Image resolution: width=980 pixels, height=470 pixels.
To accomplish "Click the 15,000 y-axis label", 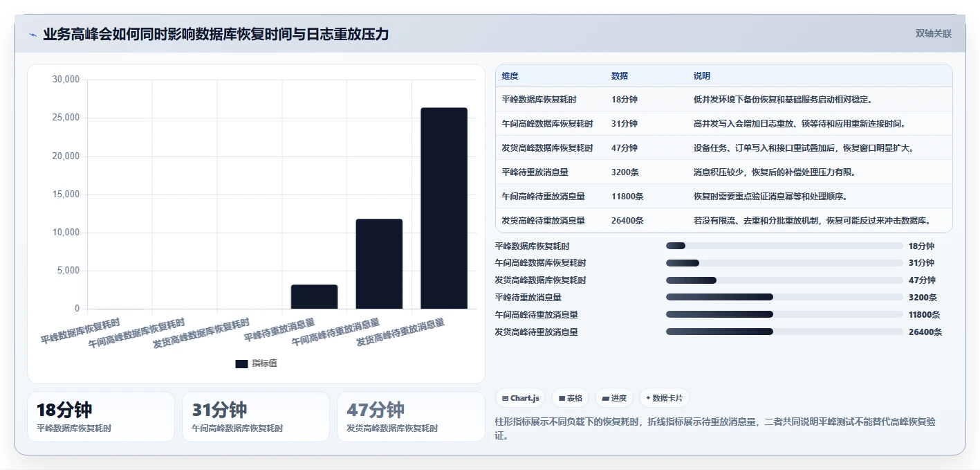I will [x=66, y=195].
